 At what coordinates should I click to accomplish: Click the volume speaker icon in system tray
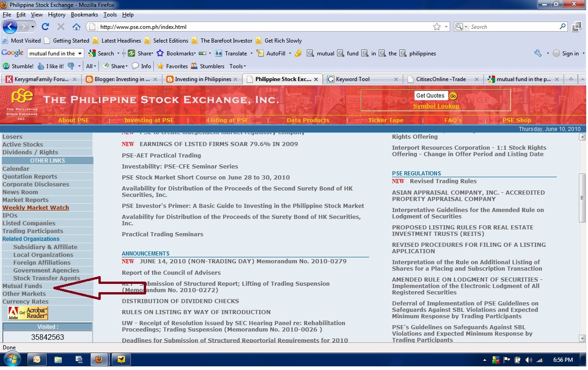pos(529,360)
